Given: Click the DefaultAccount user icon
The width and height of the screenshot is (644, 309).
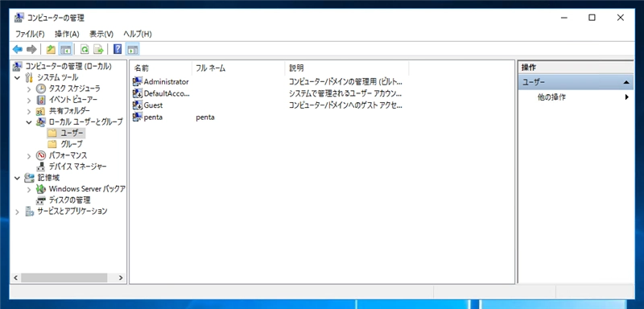Looking at the screenshot, I should (x=137, y=93).
